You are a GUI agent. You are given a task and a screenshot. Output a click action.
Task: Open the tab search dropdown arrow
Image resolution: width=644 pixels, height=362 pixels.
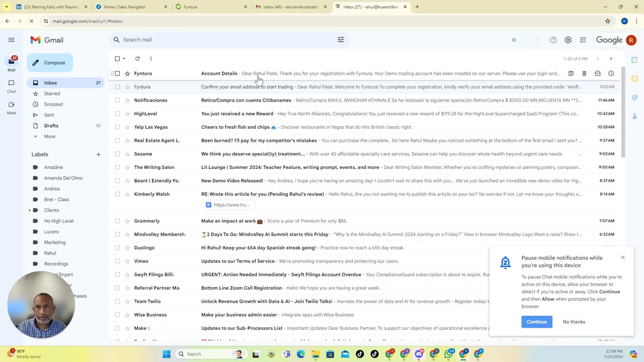pos(7,7)
